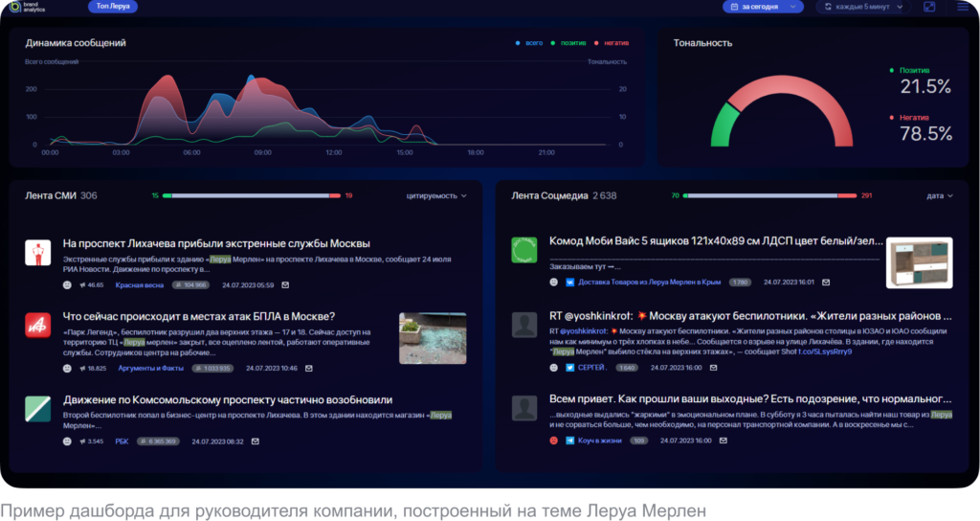Click smiley icon of Доставка Товаров post
The height and width of the screenshot is (521, 980).
point(553,283)
